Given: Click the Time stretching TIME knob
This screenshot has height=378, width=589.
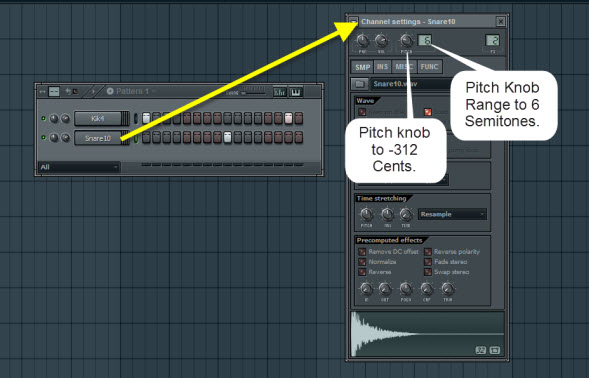Looking at the screenshot, I should 406,214.
